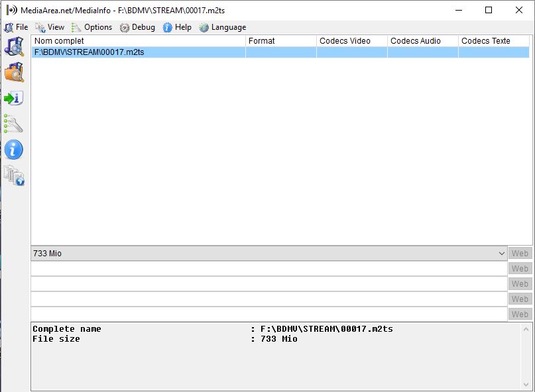Viewport: 535px width, 392px height.
Task: Open the View menu
Action: coord(50,27)
